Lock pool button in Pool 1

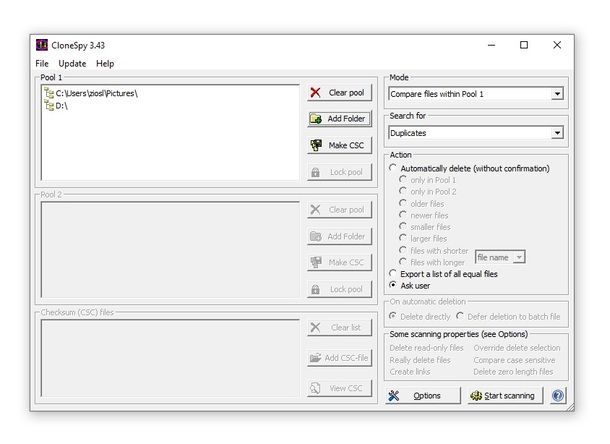point(339,172)
